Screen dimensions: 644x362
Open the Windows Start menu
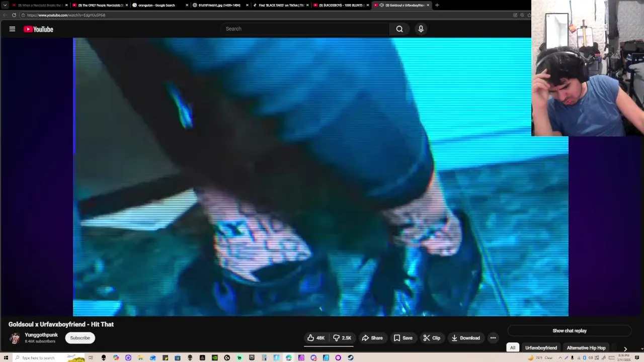click(x=6, y=358)
